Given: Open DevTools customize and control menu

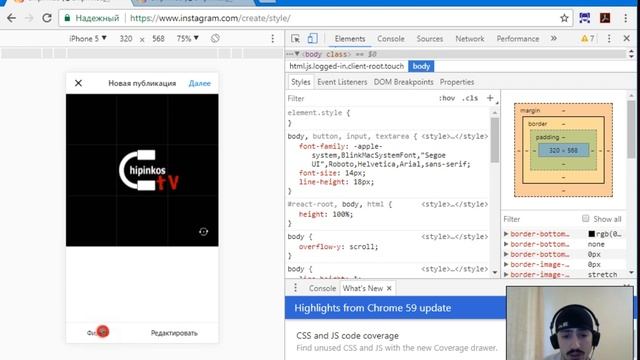Looking at the screenshot, I should pos(609,38).
